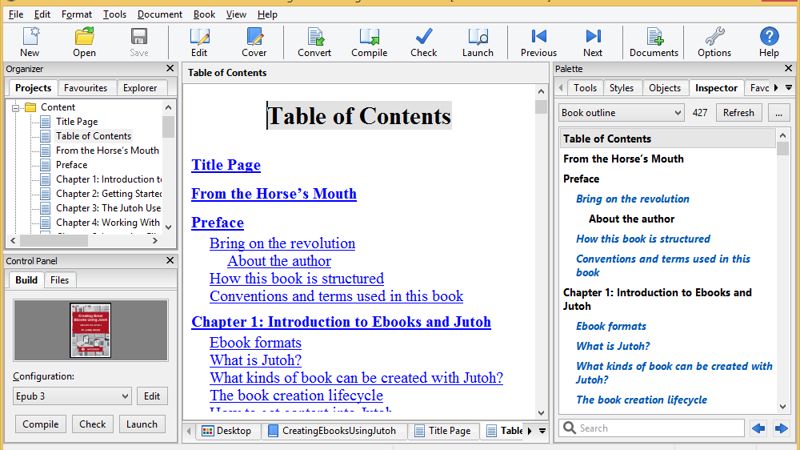Select Chapter 3: The Jutoh Use tree item

108,208
